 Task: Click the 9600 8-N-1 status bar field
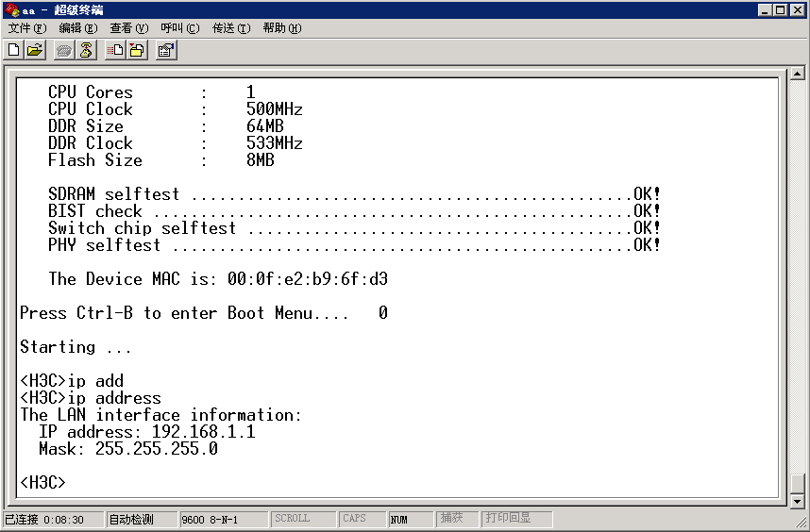coord(223,519)
